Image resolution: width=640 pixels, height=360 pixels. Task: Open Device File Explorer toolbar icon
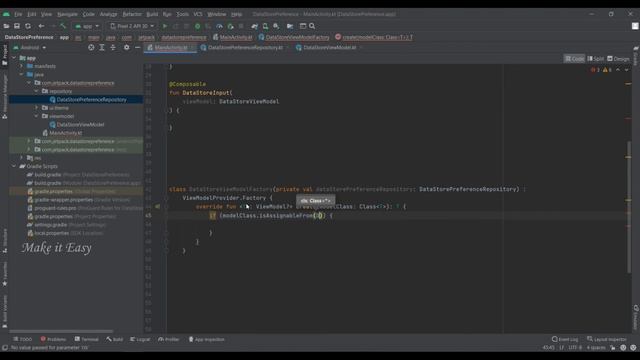tap(290, 26)
